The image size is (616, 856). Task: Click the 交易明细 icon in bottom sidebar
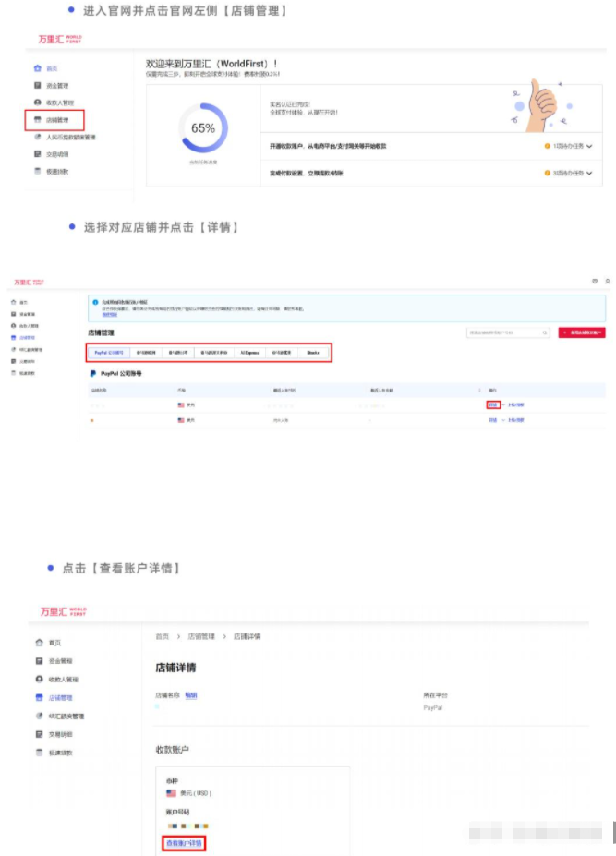click(39, 734)
